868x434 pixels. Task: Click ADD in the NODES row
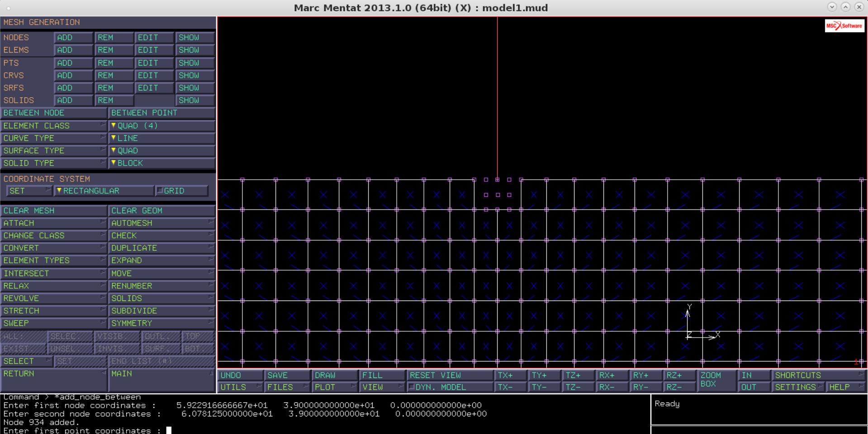click(74, 38)
